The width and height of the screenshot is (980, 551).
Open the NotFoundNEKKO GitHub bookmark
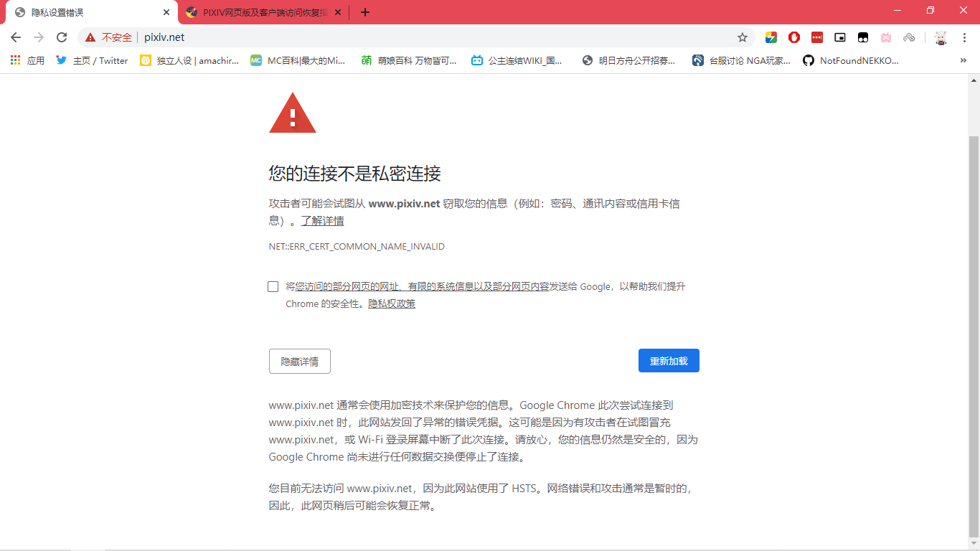tap(851, 61)
